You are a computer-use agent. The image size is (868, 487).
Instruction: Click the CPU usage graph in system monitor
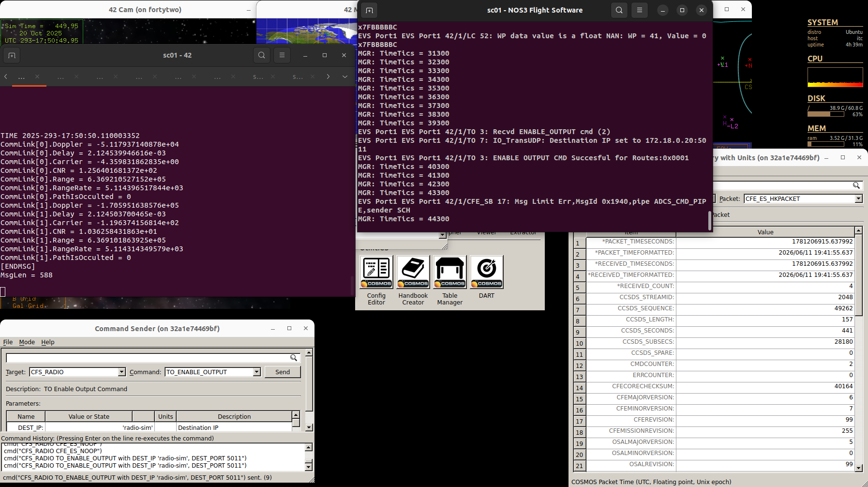pyautogui.click(x=835, y=77)
